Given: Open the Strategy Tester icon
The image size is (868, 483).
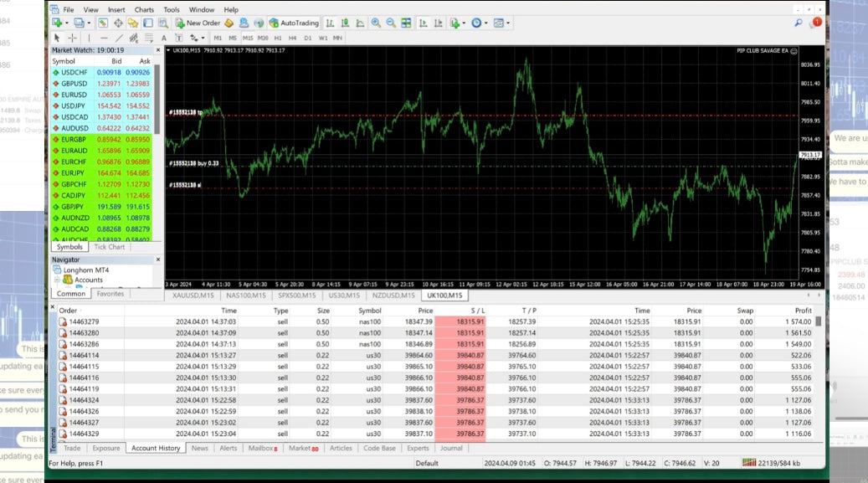Looking at the screenshot, I should [163, 23].
